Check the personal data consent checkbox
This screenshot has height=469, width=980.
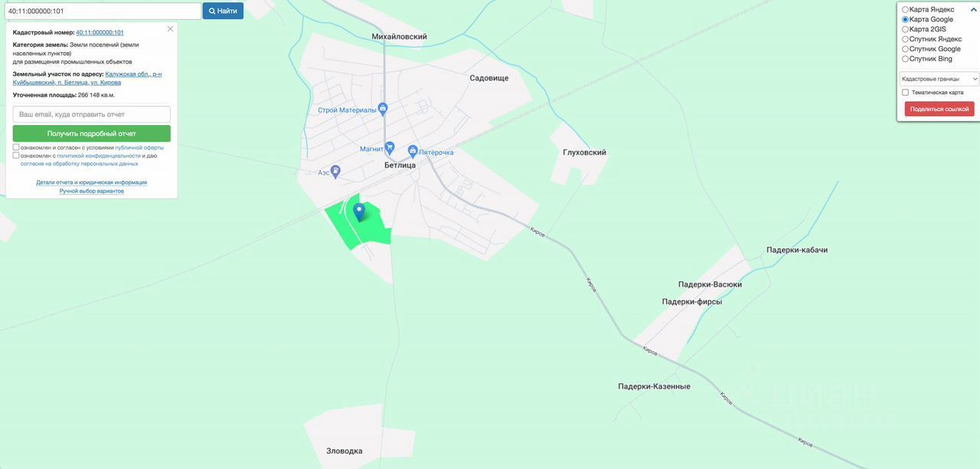(16, 156)
